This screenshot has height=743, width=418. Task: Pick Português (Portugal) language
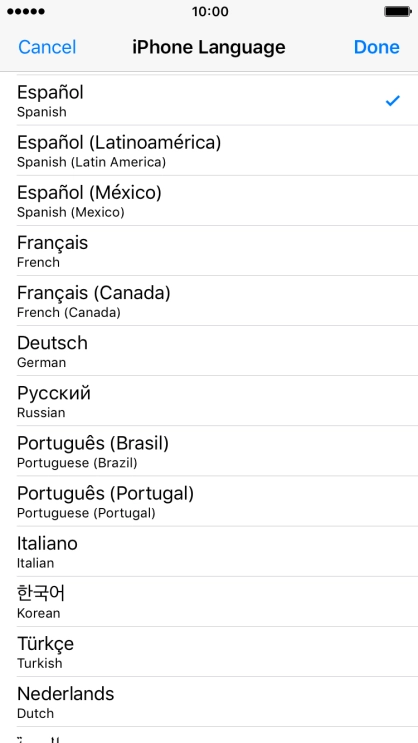coord(209,501)
